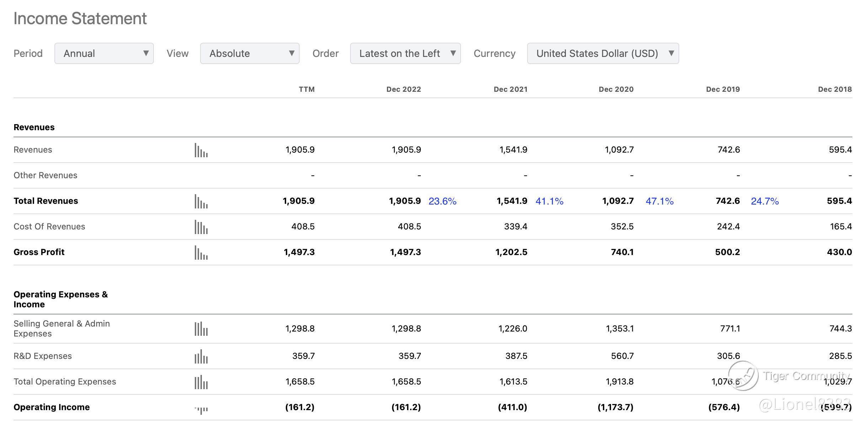The width and height of the screenshot is (868, 424).
Task: Click the Dec 2022 column header
Action: (403, 89)
